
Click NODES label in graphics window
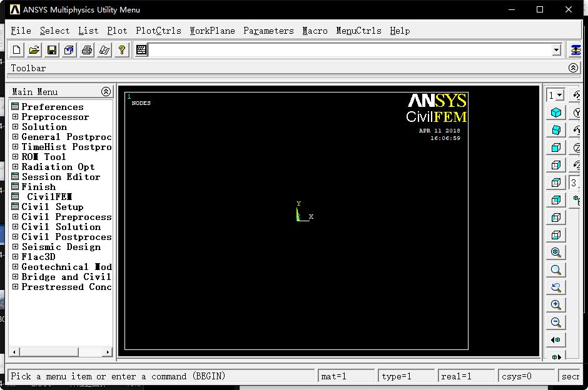tap(141, 103)
